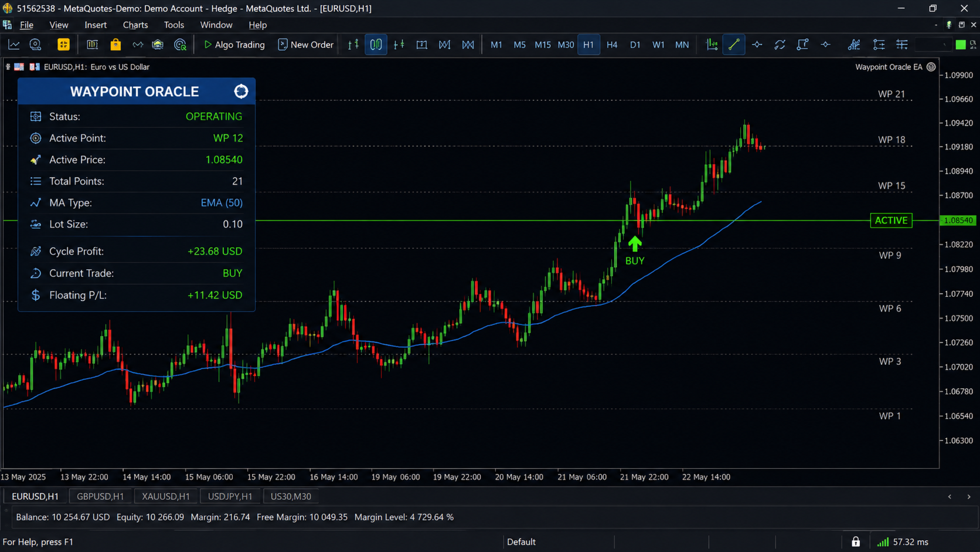Open the Charts menu
Viewport: 980px width, 552px height.
[135, 25]
